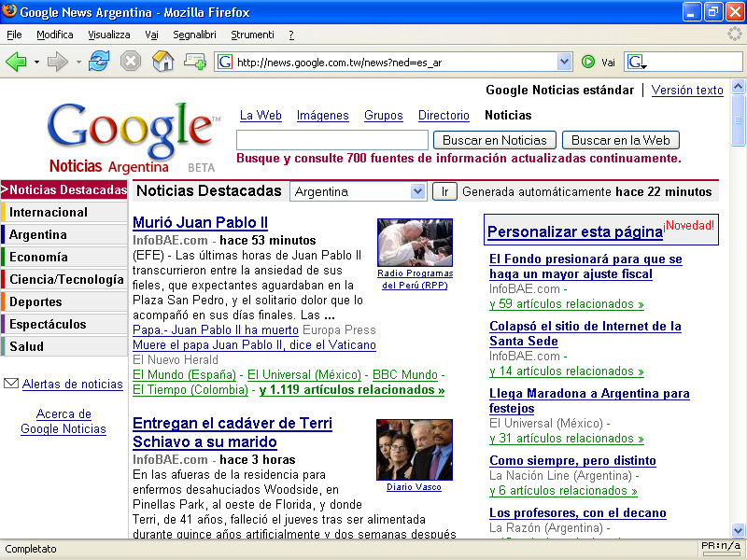Click the grey Forward arrow
This screenshot has width=747, height=560.
coord(58,62)
